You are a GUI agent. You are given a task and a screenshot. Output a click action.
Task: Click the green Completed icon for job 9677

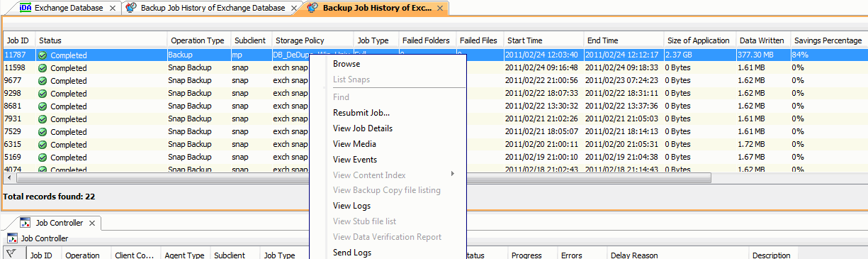[x=43, y=81]
